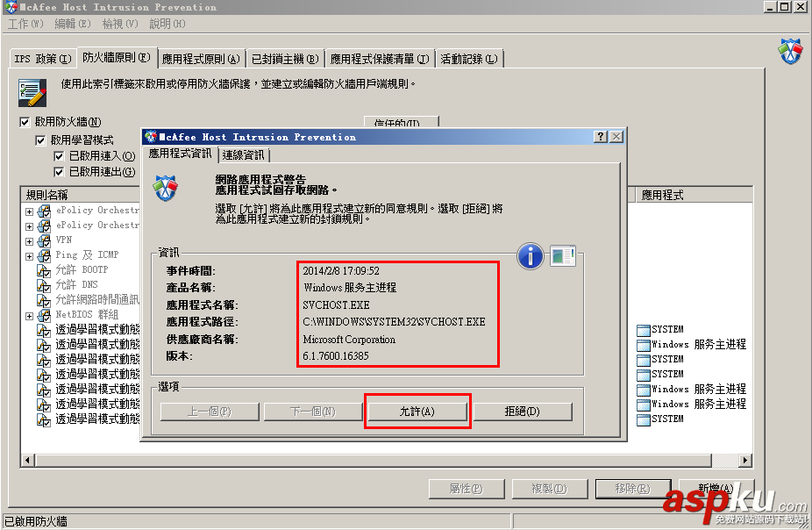Click the blue information icon in dialog
The width and height of the screenshot is (812, 530).
(x=530, y=256)
